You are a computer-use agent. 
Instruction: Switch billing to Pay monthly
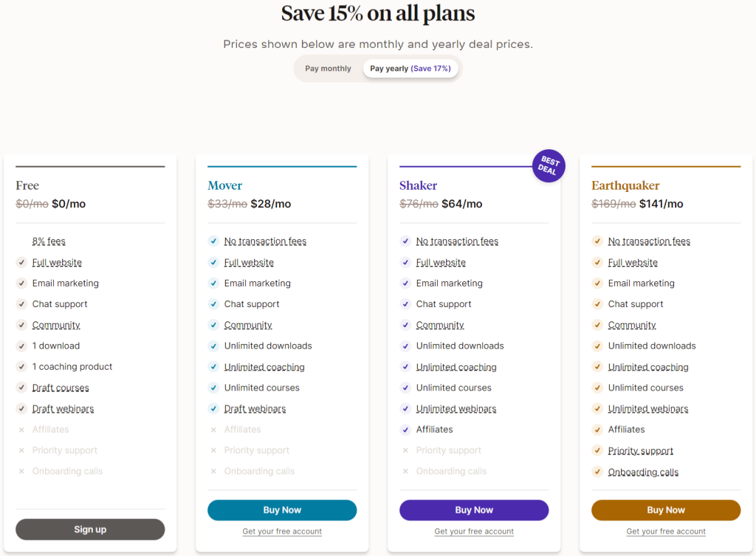328,69
